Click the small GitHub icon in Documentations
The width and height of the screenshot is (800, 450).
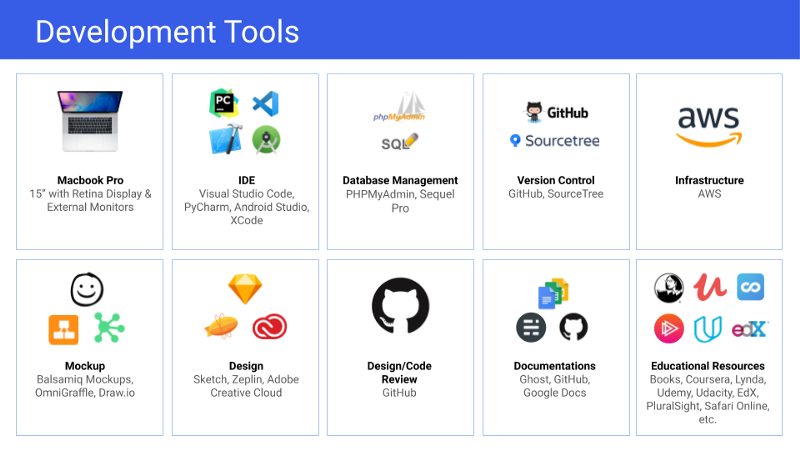pos(573,327)
